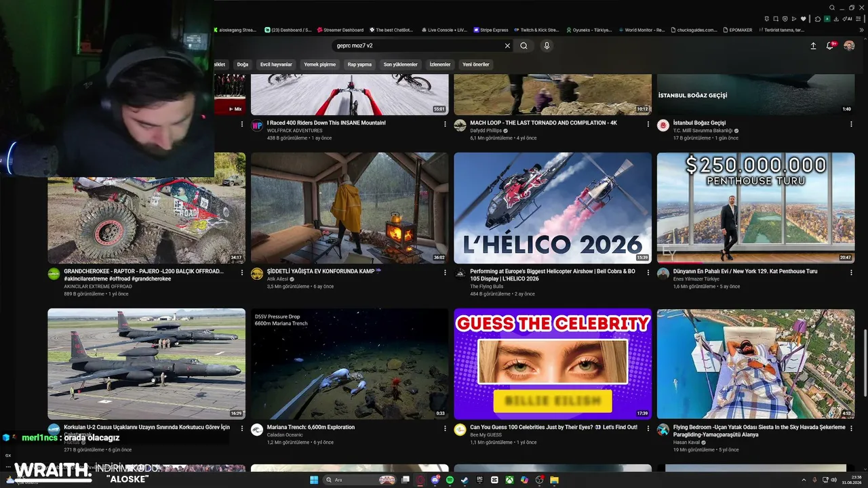Open Caladan Oceanic channel avatar
Viewport: 868px width, 488px height.
(257, 430)
